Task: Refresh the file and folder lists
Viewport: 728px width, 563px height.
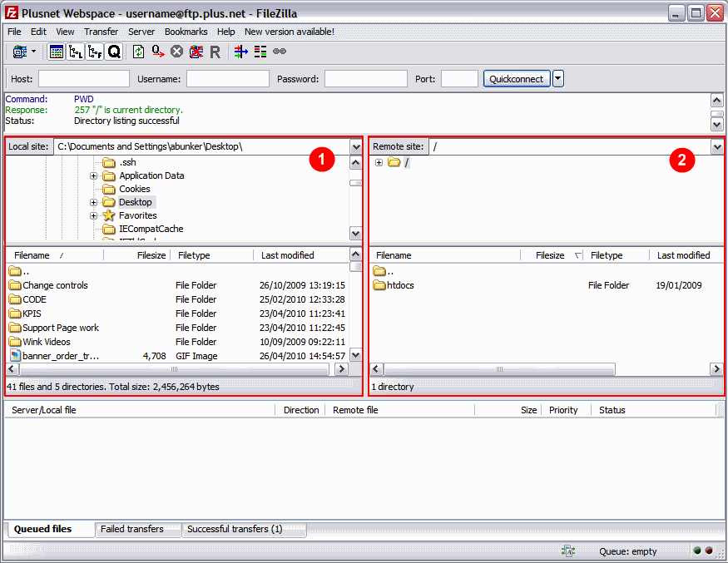Action: coord(138,52)
